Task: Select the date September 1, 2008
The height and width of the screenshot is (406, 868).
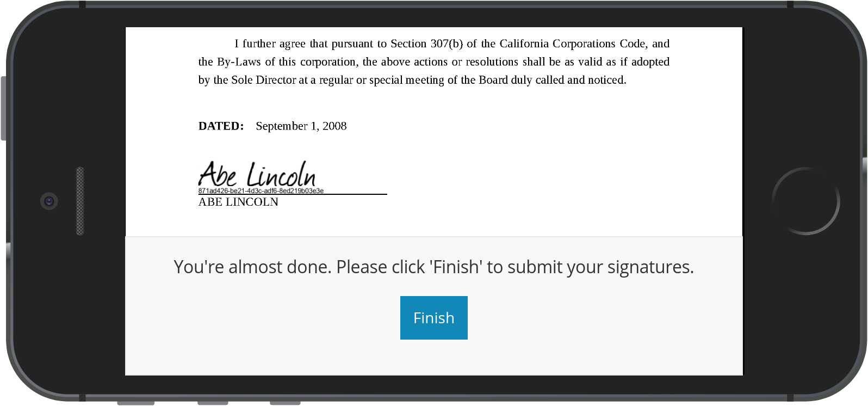Action: (x=301, y=126)
